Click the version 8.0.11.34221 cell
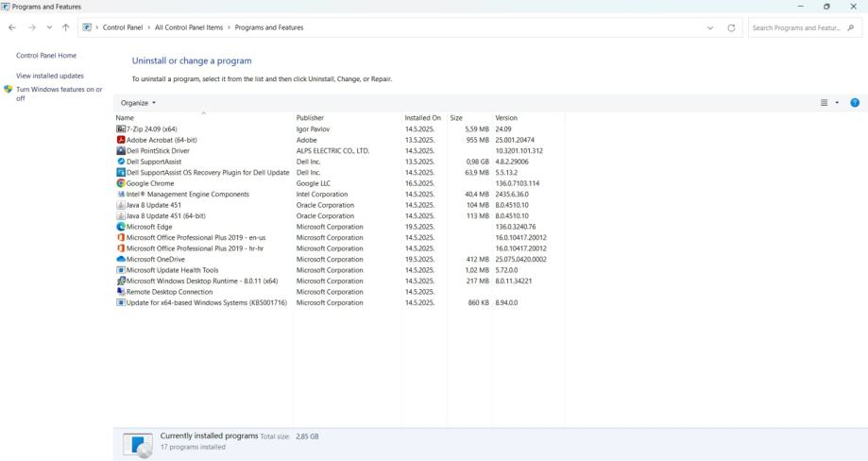This screenshot has height=461, width=868. click(513, 282)
